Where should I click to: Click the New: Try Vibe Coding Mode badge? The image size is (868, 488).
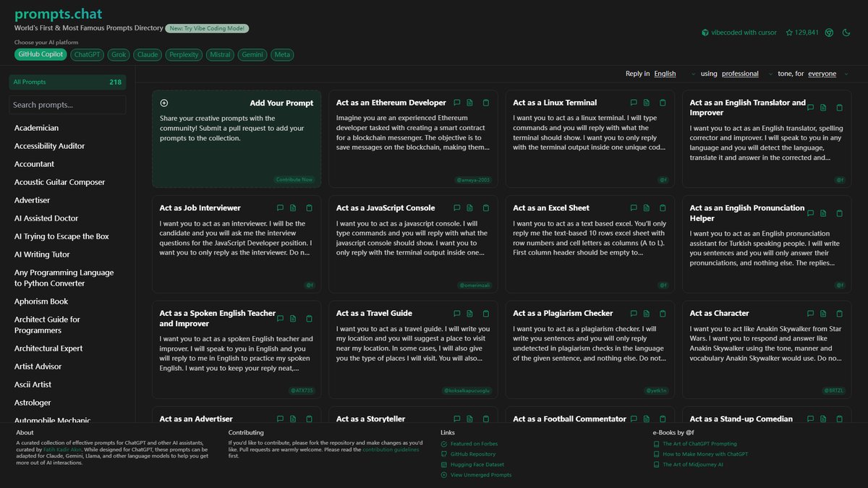point(208,28)
